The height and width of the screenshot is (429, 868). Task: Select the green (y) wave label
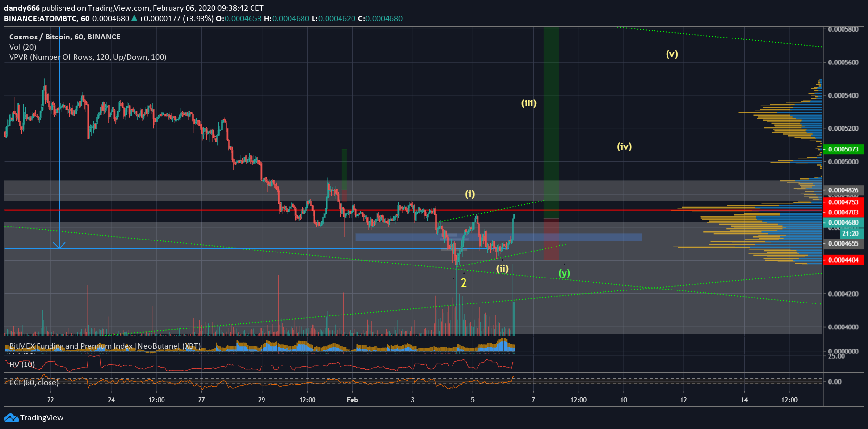click(x=564, y=273)
